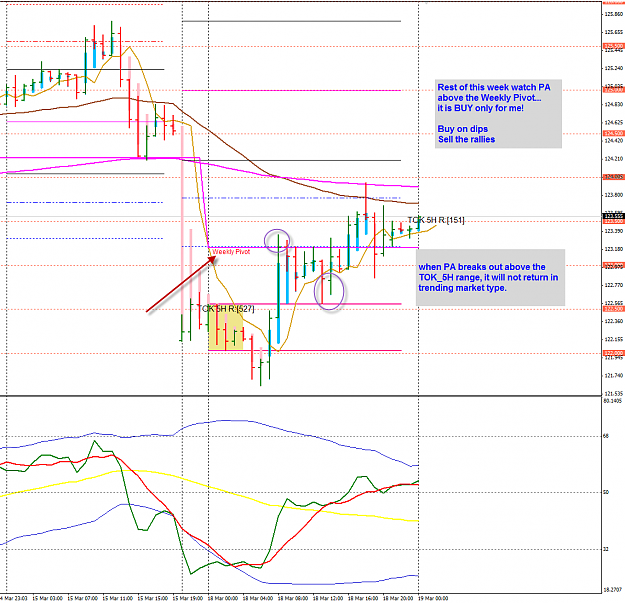Image resolution: width=625 pixels, height=603 pixels.
Task: Click the 123.390 price axis label
Action: pyautogui.click(x=613, y=231)
